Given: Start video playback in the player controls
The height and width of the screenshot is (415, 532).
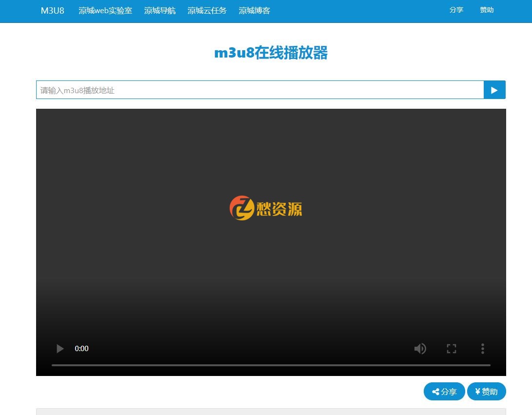Looking at the screenshot, I should tap(60, 349).
